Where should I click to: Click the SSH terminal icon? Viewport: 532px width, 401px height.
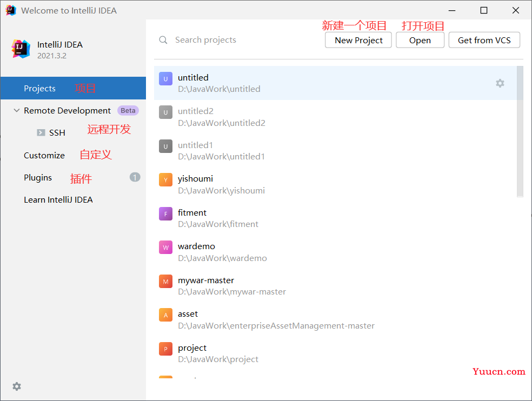coord(41,132)
